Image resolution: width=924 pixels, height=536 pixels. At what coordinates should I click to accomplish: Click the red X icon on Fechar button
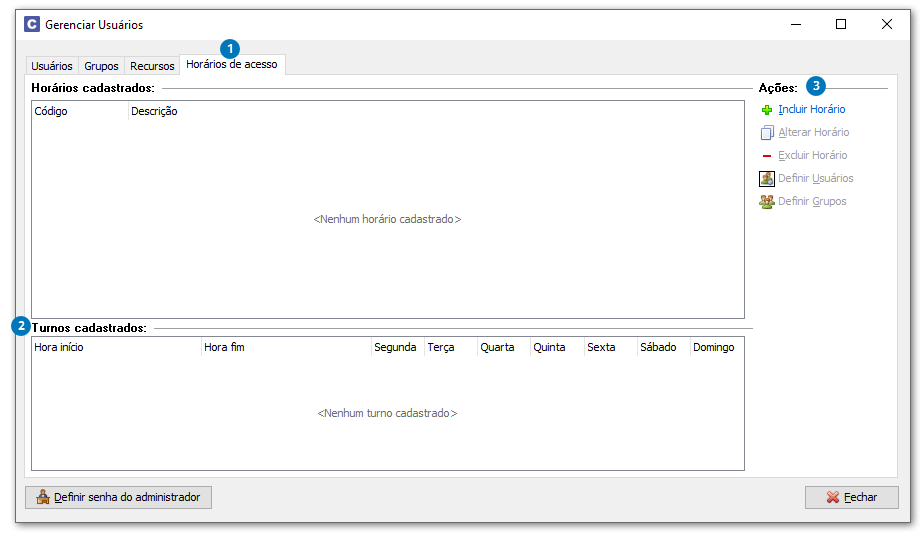[833, 498]
